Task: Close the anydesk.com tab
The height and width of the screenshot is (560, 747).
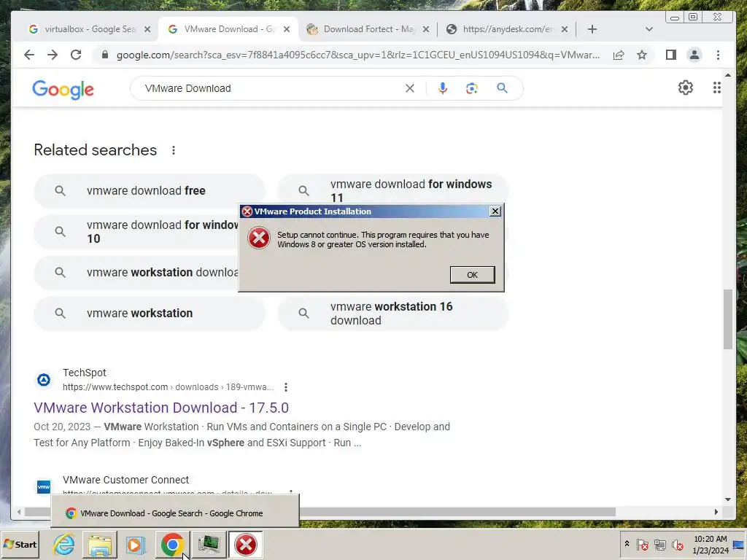Action: [x=565, y=29]
